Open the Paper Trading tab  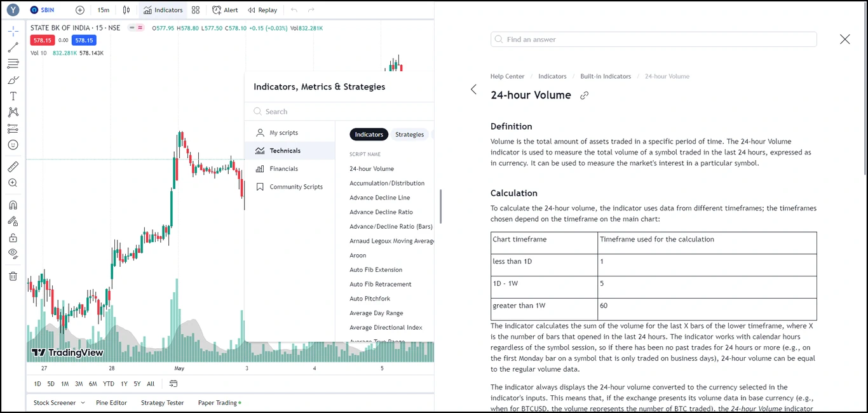tap(219, 403)
